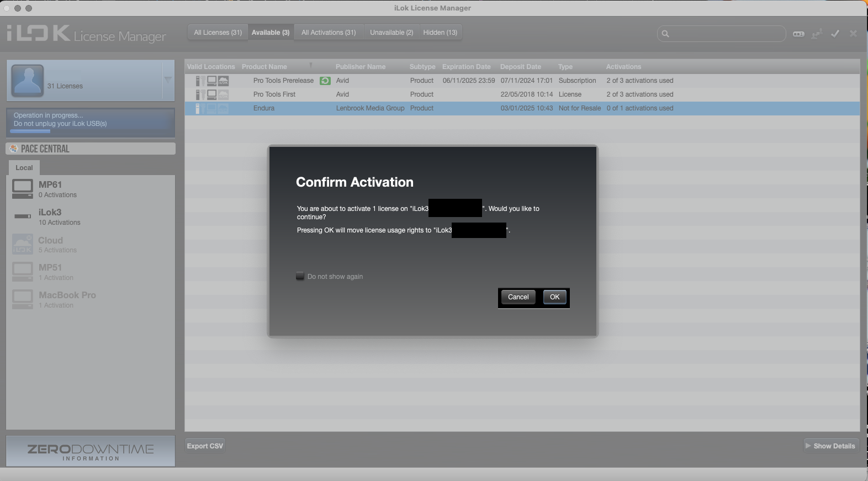Click Pro Tools First valid locations icons

click(212, 94)
